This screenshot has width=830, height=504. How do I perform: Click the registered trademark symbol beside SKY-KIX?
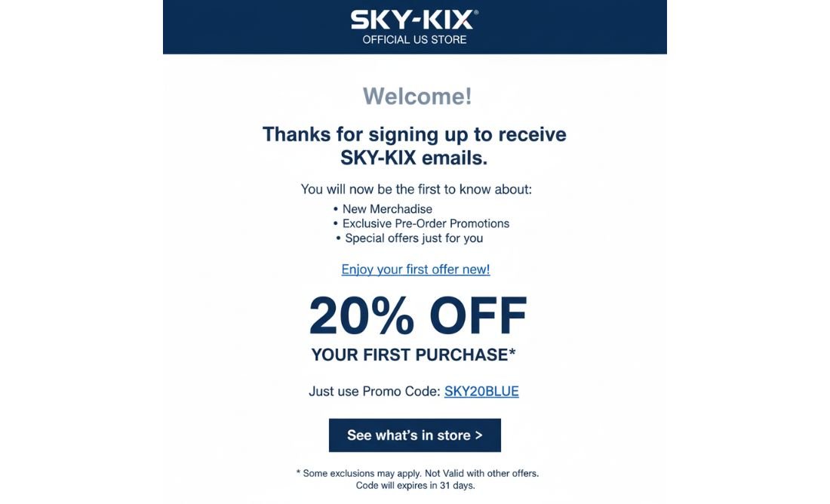pos(478,14)
